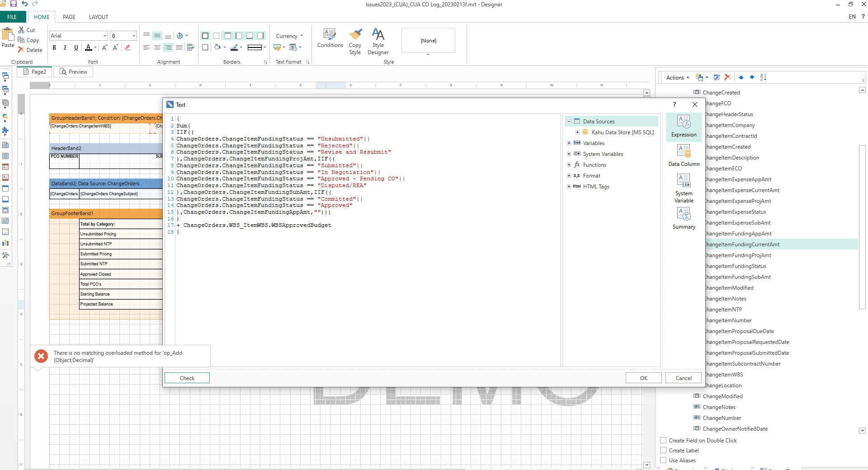
Task: Open the Preview tab
Action: tap(73, 71)
